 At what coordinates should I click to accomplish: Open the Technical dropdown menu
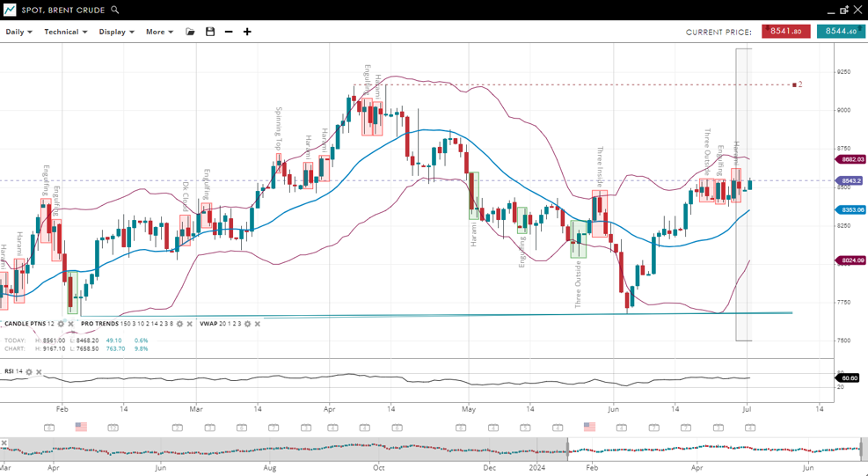[66, 32]
